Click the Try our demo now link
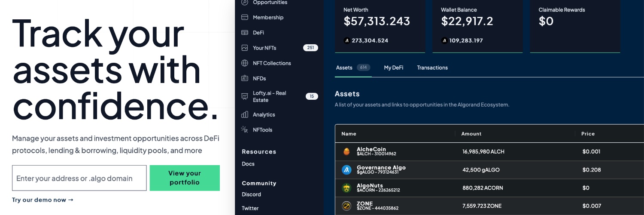 click(x=43, y=200)
